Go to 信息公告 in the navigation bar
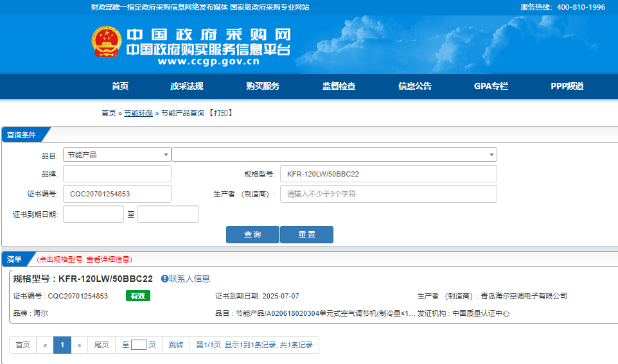This screenshot has height=364, width=618. (x=415, y=87)
